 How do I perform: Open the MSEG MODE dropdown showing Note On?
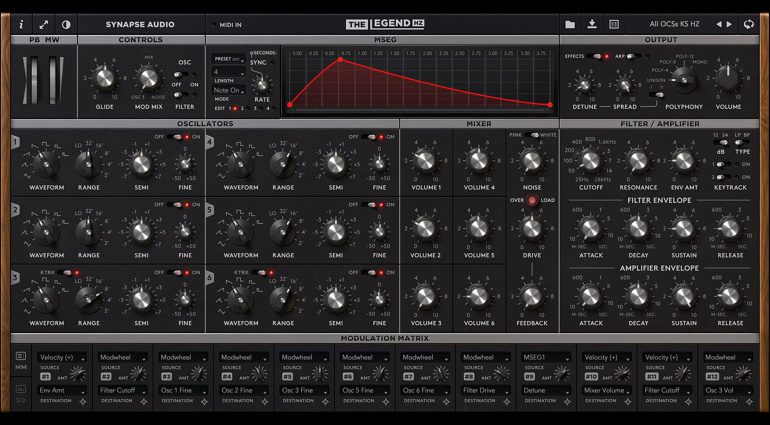pos(229,90)
